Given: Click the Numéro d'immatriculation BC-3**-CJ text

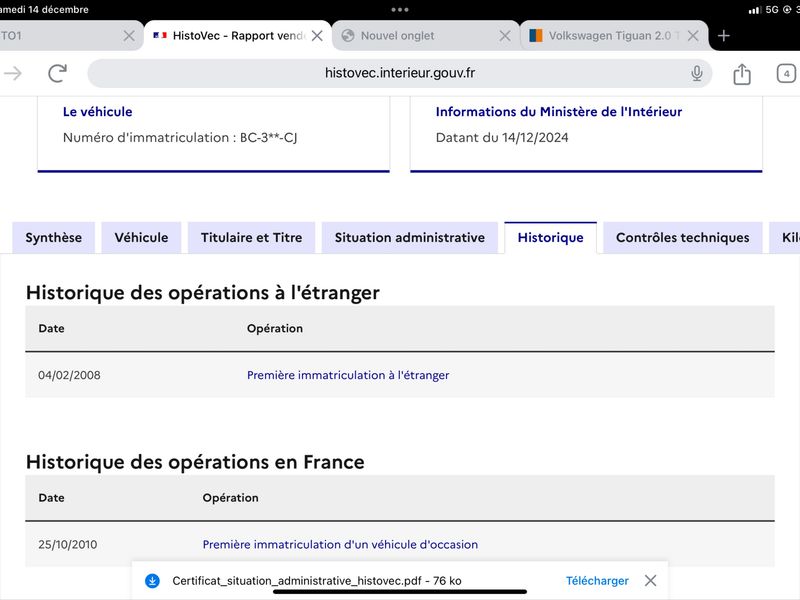Looking at the screenshot, I should click(x=180, y=138).
